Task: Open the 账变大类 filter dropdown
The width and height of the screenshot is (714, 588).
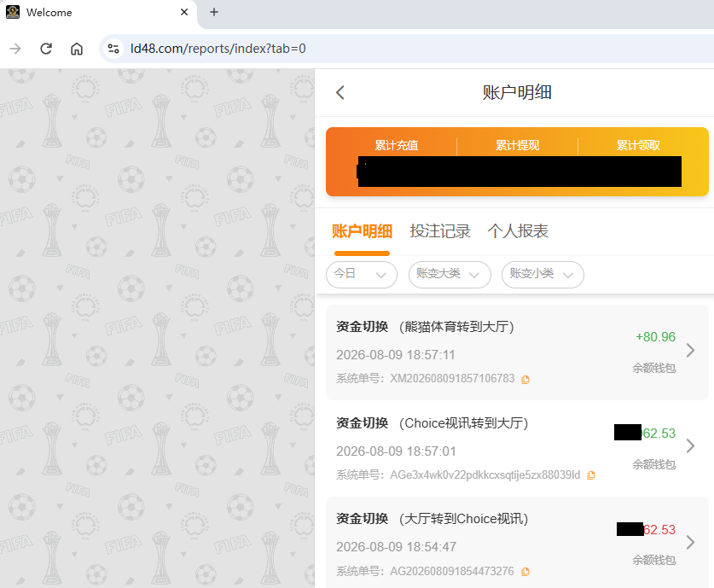Action: [450, 275]
